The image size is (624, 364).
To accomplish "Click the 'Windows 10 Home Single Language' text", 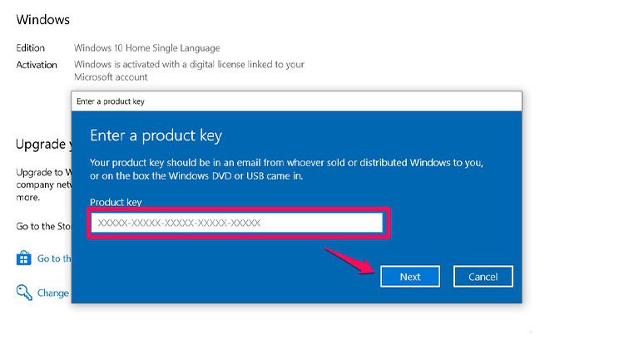I will coord(146,47).
